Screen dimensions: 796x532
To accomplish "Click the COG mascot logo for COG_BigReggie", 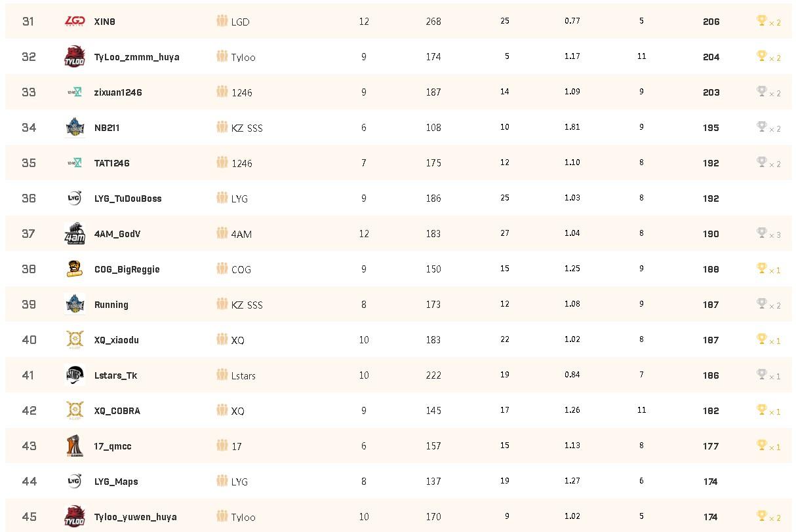I will 75,269.
